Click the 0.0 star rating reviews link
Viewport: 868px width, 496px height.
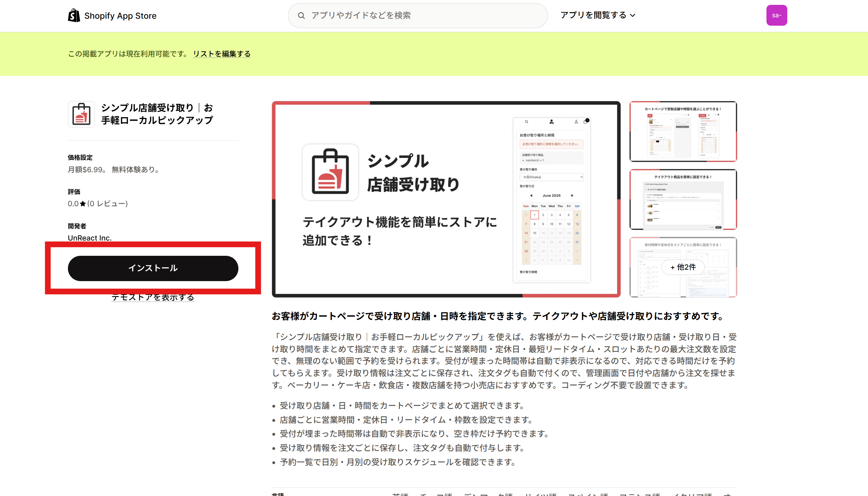tap(98, 204)
